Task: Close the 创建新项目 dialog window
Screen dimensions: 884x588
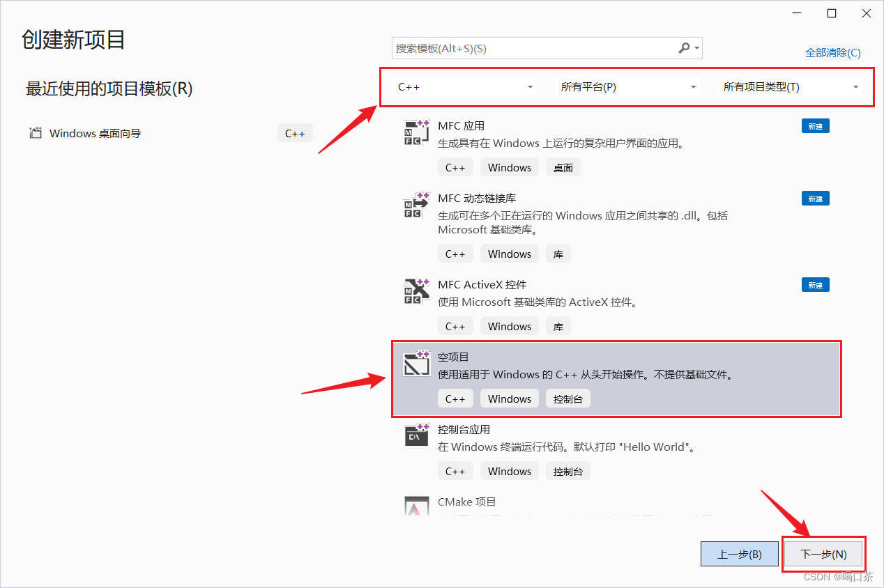Action: (x=865, y=13)
